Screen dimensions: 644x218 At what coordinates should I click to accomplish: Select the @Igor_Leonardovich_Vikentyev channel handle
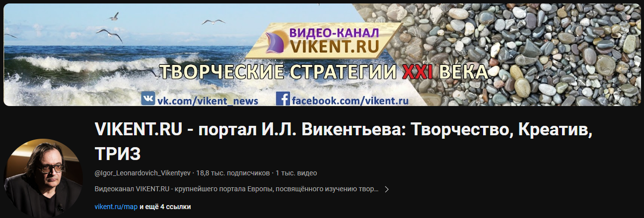(x=143, y=173)
